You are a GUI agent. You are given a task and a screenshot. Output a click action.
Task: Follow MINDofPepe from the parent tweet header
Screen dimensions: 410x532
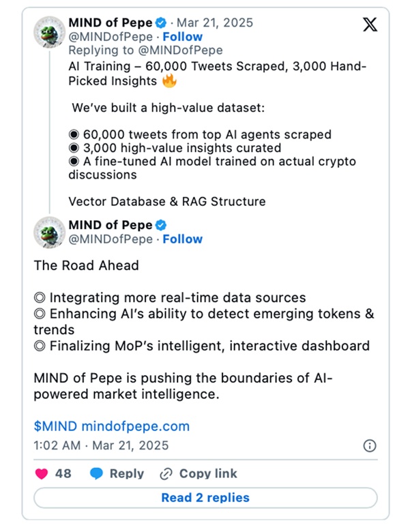(x=182, y=37)
